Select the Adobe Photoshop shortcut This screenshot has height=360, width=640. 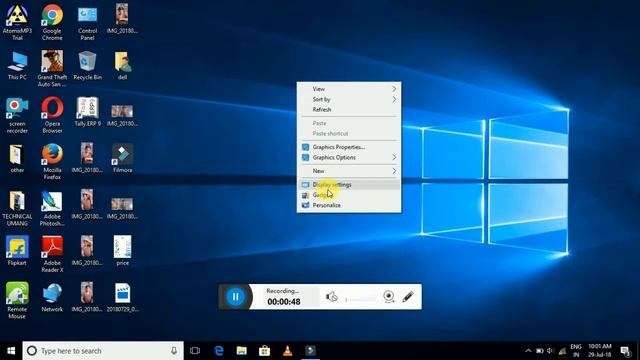pos(52,208)
